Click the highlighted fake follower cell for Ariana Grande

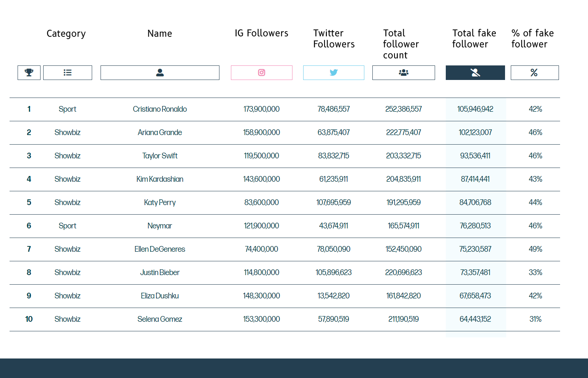[x=476, y=132]
